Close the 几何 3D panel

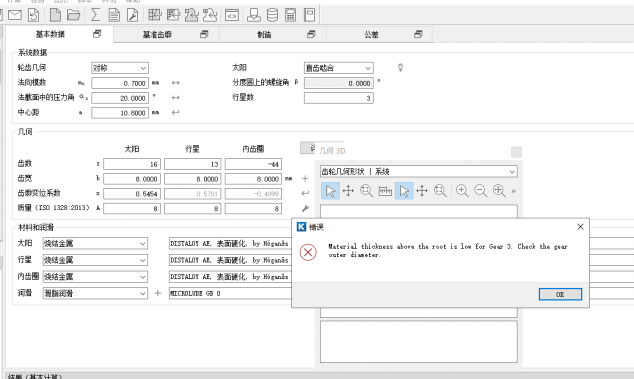point(516,152)
